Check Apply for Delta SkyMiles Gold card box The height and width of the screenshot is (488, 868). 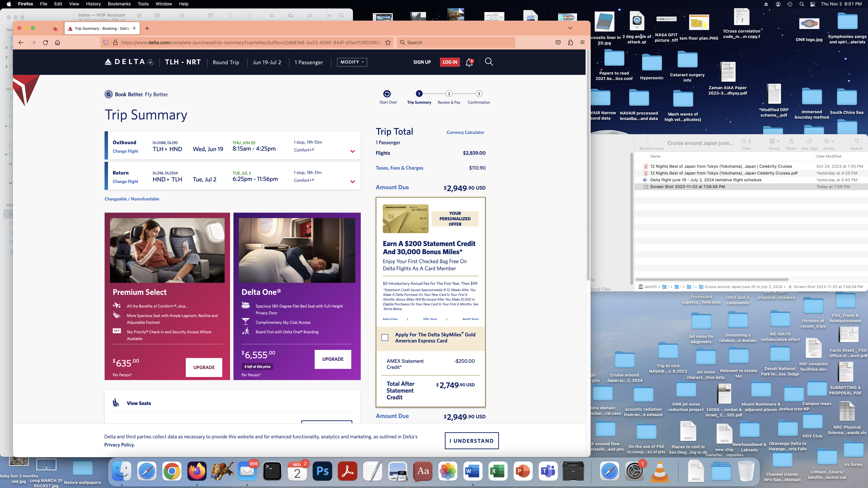point(385,338)
